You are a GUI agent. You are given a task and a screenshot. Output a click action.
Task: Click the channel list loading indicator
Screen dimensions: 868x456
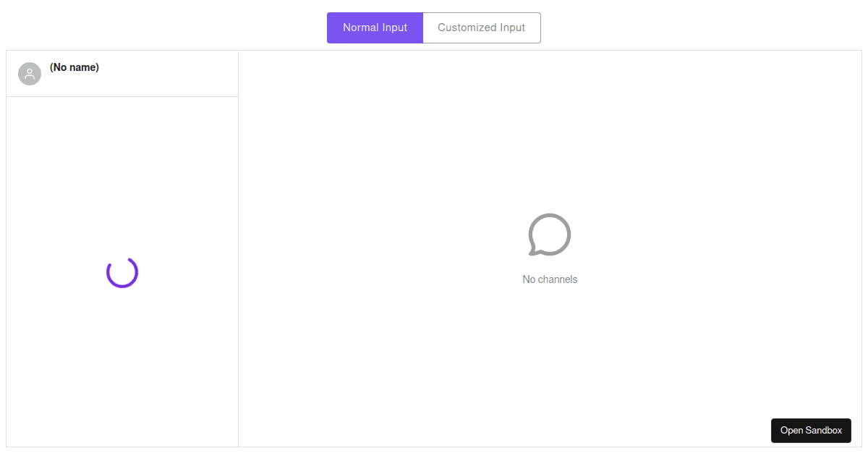click(x=122, y=273)
